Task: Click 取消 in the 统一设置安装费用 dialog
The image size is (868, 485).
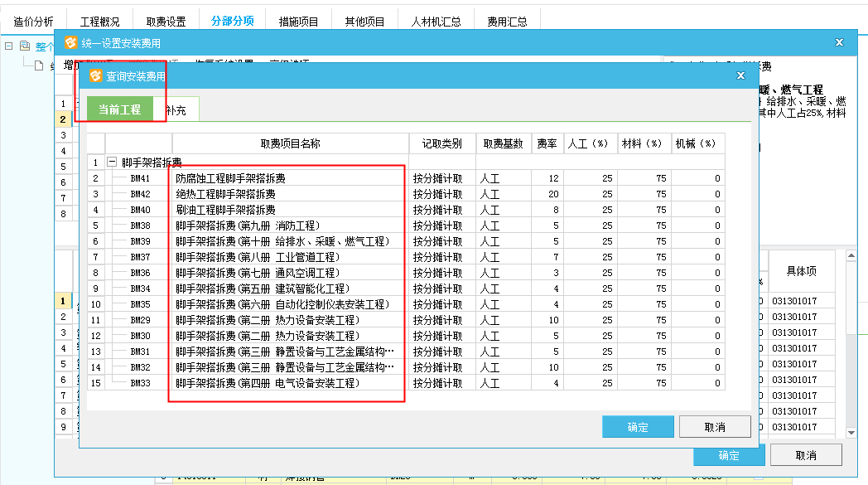Action: click(806, 455)
